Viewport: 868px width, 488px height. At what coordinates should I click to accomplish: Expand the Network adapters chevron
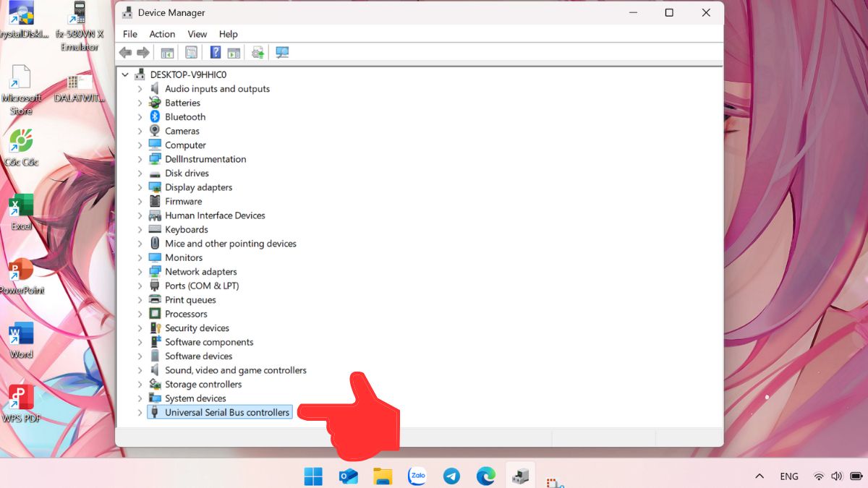coord(140,272)
